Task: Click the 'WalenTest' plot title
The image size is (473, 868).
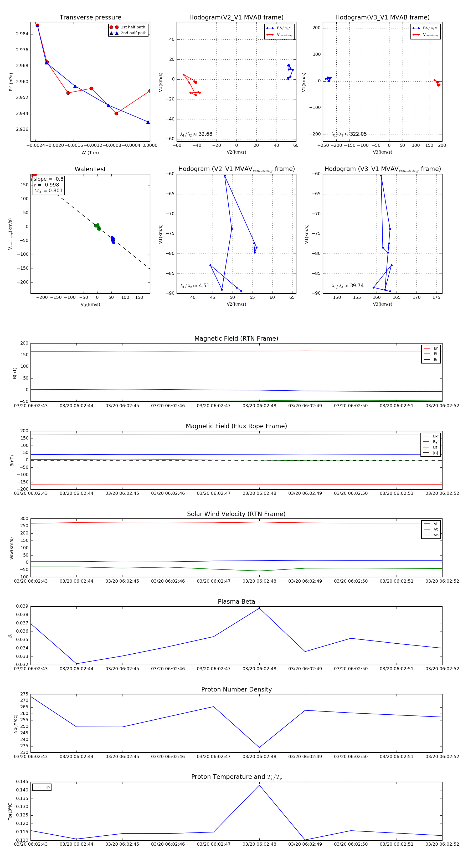Action: pos(90,169)
